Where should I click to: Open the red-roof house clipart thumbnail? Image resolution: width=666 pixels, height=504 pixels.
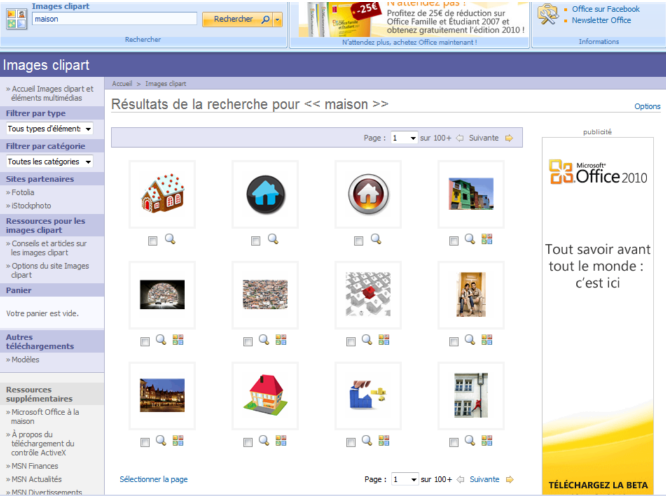coord(265,396)
